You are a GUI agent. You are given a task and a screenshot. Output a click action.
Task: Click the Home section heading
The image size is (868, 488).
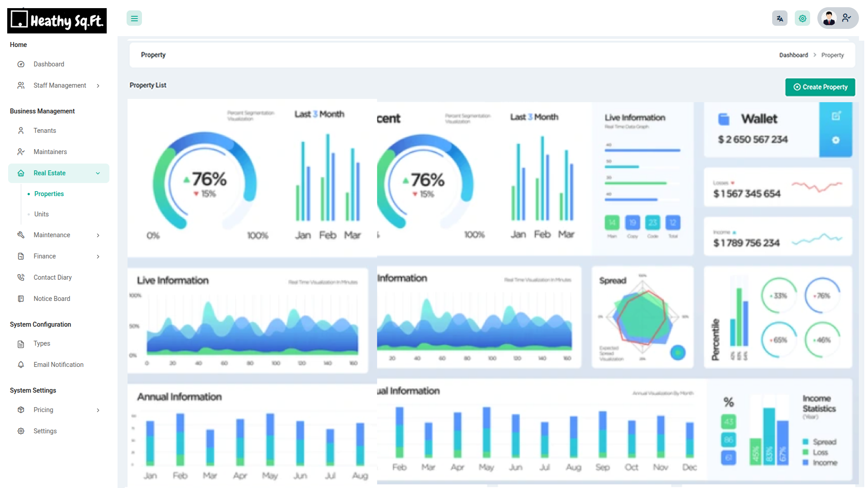pyautogui.click(x=19, y=45)
